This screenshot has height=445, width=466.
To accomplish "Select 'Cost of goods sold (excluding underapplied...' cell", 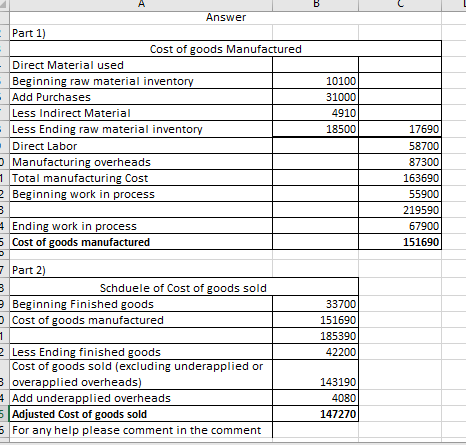I will 141,374.
